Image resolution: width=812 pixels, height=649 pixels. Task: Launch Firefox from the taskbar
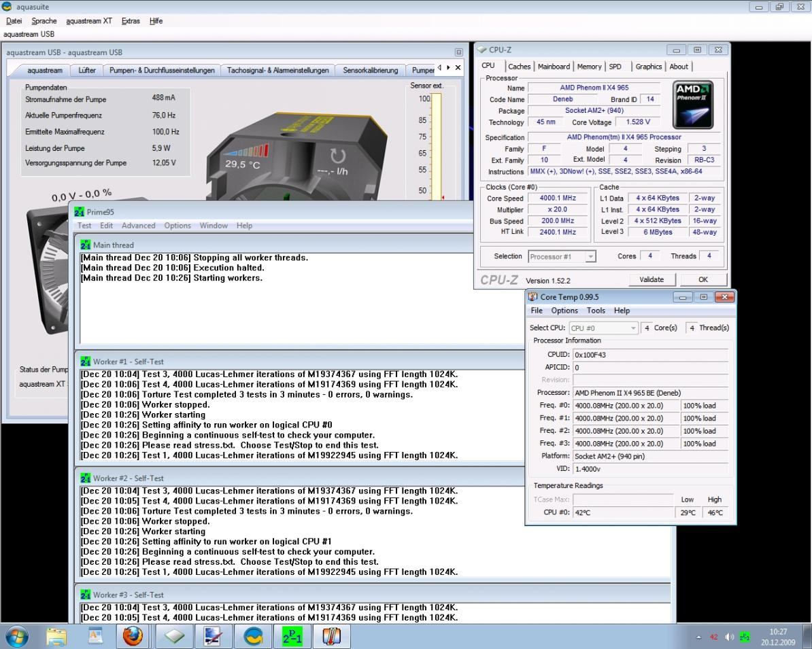coord(133,636)
